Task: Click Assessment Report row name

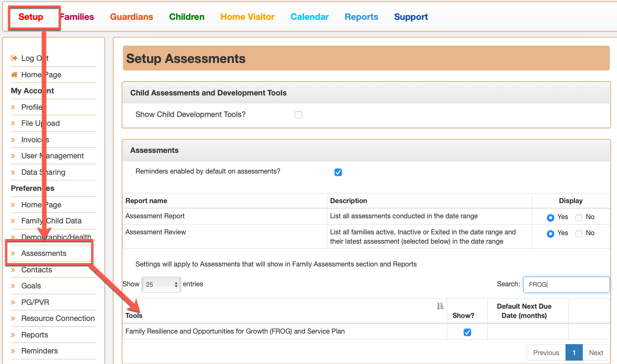Action: [x=155, y=216]
